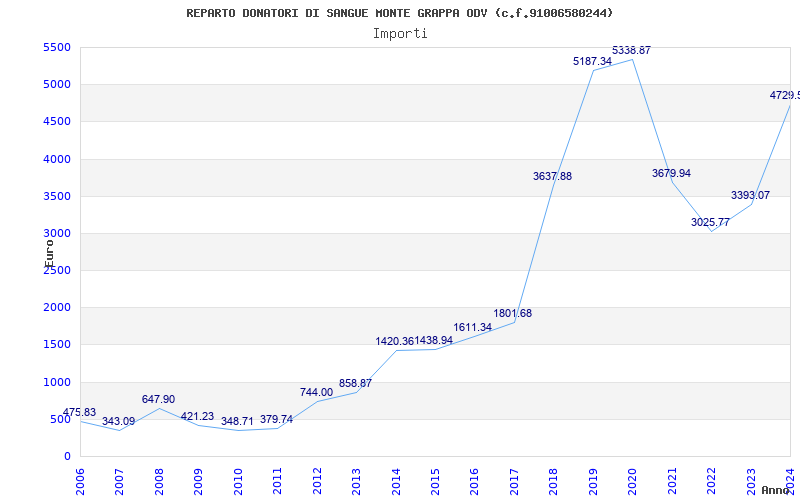Select data label 744.00
This screenshot has width=800, height=500.
pos(316,392)
